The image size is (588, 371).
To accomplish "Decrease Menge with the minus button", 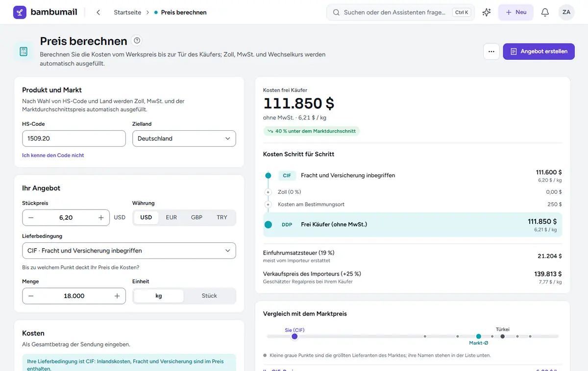I will (x=31, y=296).
